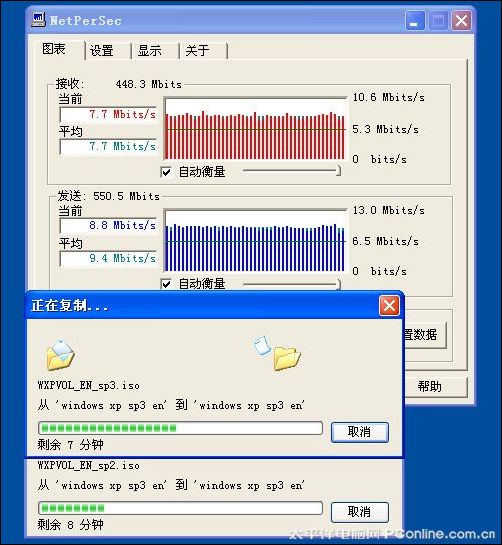Click the NetPerSec title bar app icon
502x545 pixels.
pos(38,19)
